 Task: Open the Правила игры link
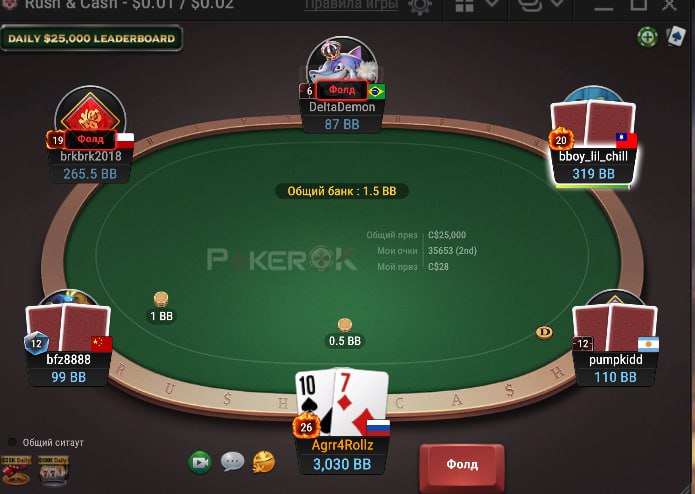[x=351, y=5]
